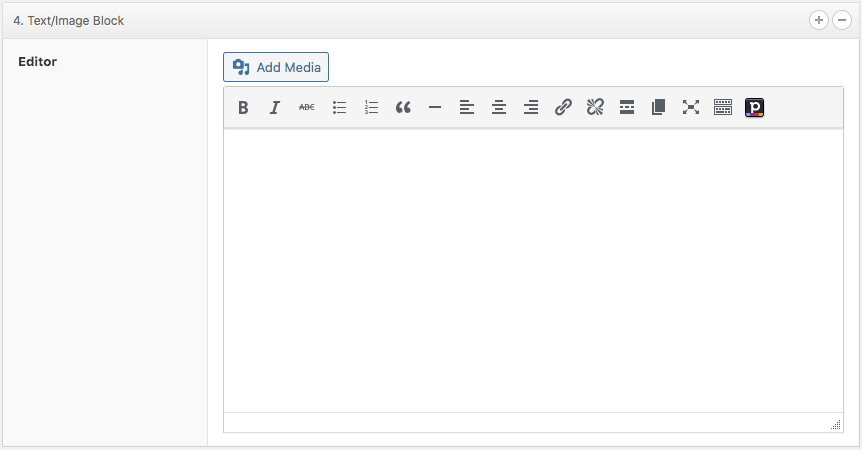Add a new block with plus icon
Viewport: 862px width, 450px height.
(x=819, y=20)
